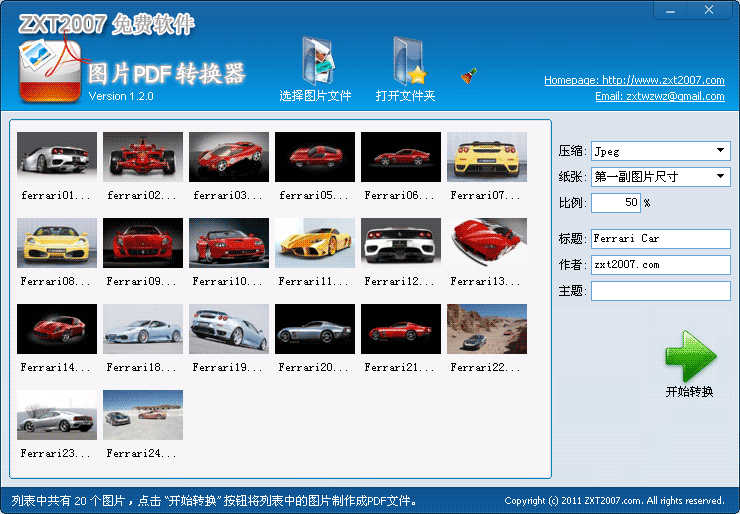Viewport: 740px width, 514px height.
Task: Click the empty 主题 subject field
Action: (661, 291)
